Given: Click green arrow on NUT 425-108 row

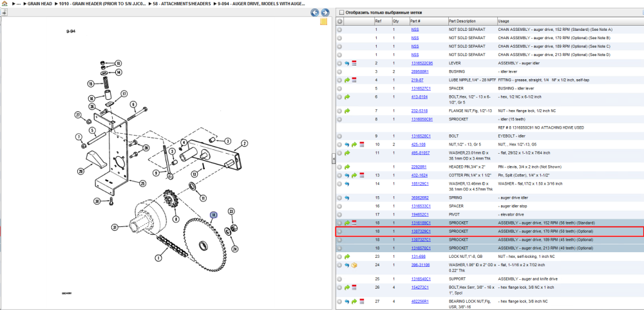Looking at the screenshot, I should (354, 144).
